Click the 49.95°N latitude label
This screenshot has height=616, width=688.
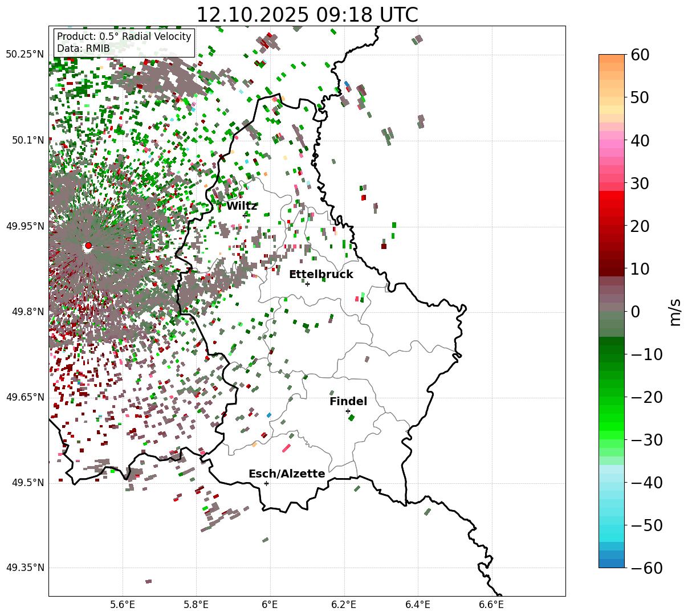coord(25,226)
